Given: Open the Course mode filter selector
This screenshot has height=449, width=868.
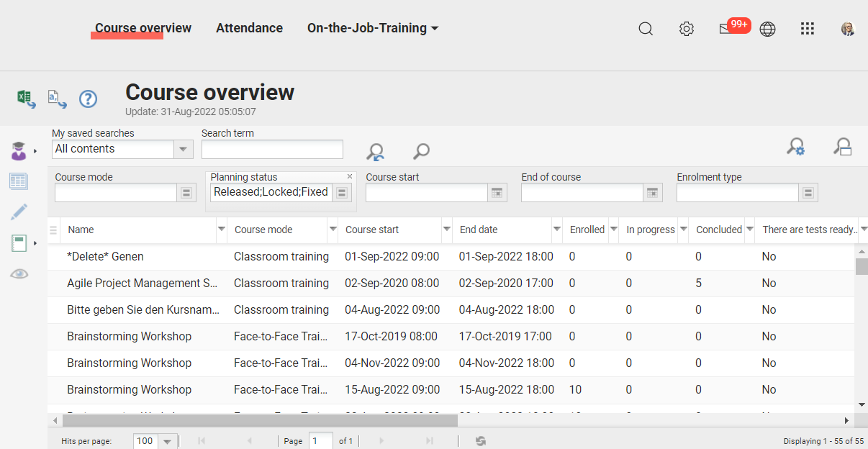Looking at the screenshot, I should (186, 192).
